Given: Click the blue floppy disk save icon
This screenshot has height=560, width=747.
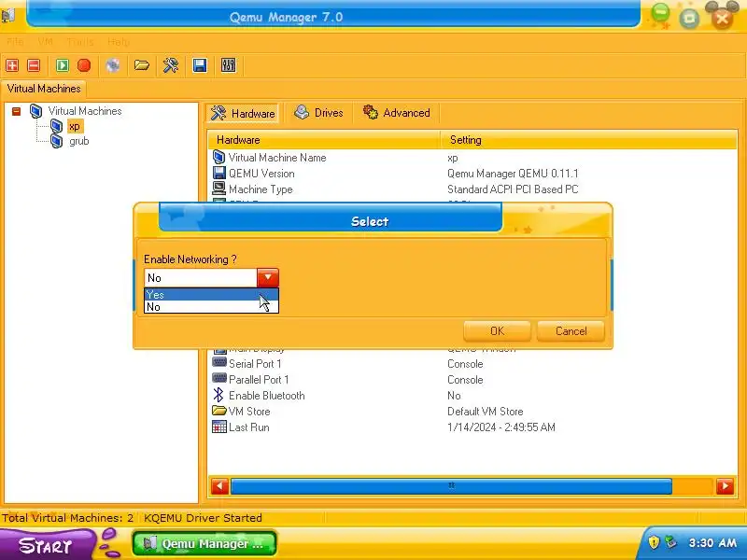Looking at the screenshot, I should click(200, 65).
